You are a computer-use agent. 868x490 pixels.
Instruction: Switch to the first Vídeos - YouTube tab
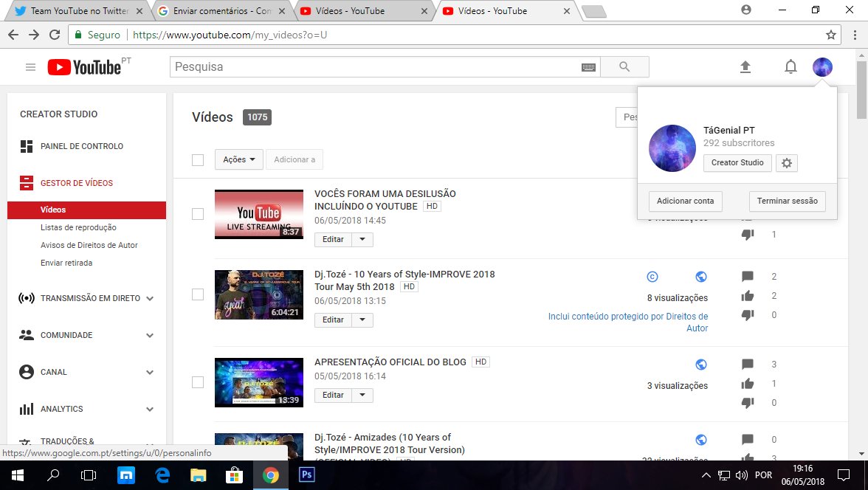coord(365,11)
